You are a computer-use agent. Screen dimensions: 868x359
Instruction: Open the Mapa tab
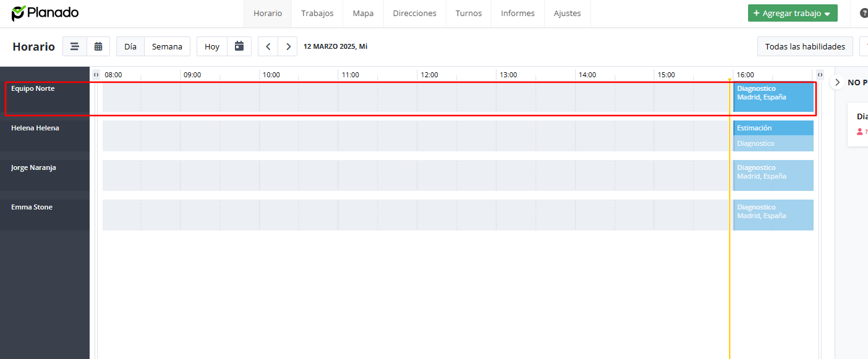363,13
